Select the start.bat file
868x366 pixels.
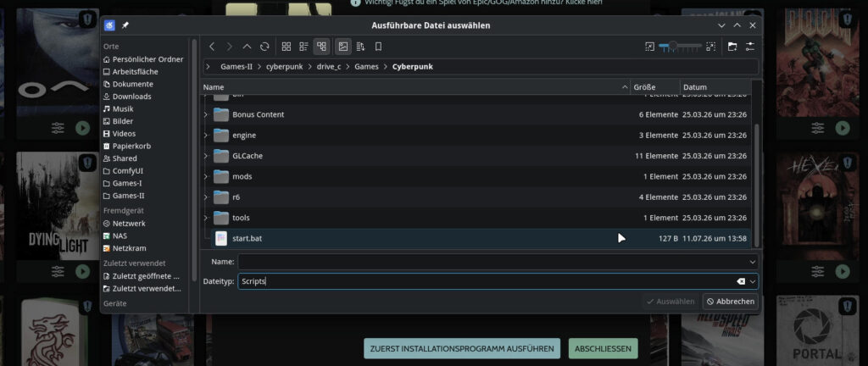481,238
